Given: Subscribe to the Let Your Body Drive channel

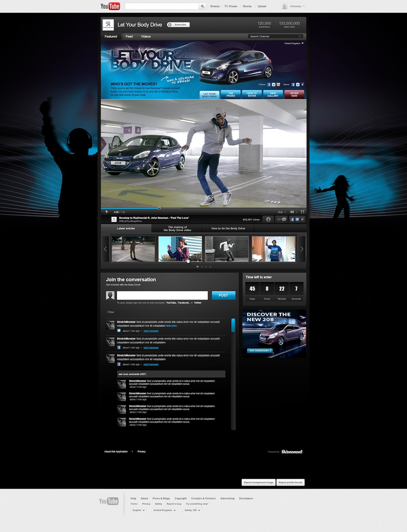Looking at the screenshot, I should click(178, 25).
